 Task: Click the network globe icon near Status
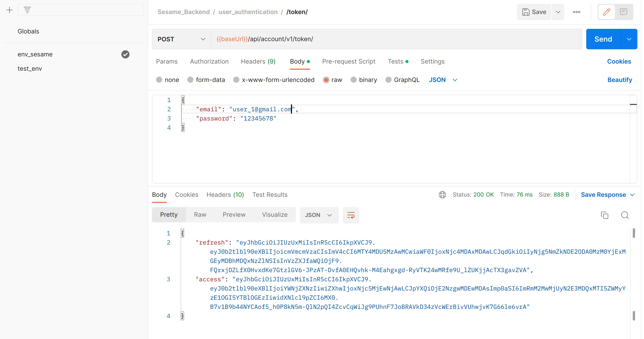(x=442, y=195)
